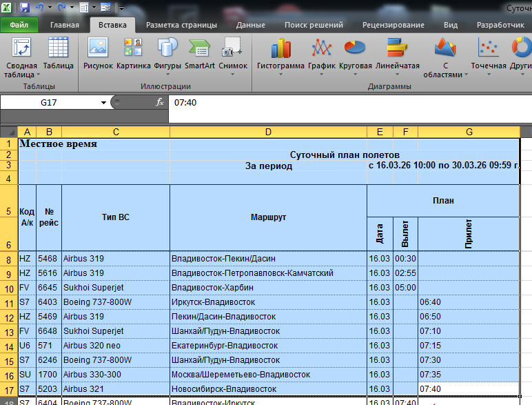Insert a Рисунок picture from file
Screen dimensions: 532x405
coord(98,53)
